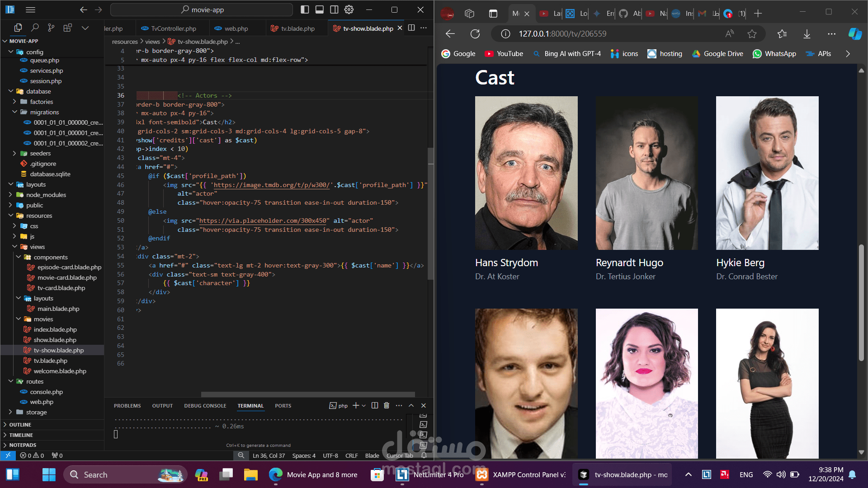The height and width of the screenshot is (488, 868).
Task: Open the new terminal launch profile dropdown
Action: 364,406
